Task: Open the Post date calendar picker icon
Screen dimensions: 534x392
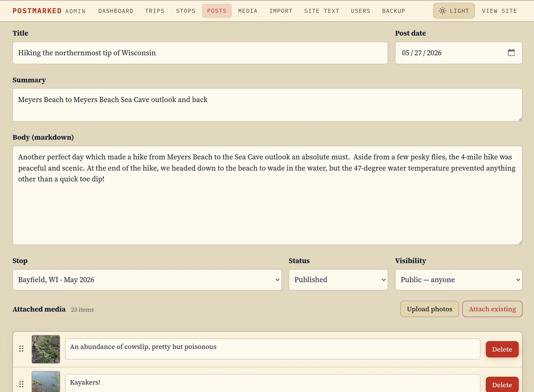Action: 511,53
